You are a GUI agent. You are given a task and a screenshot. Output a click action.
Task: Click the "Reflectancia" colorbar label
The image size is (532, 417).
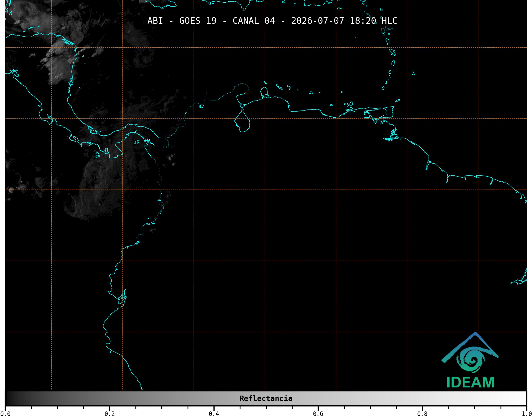tap(266, 398)
